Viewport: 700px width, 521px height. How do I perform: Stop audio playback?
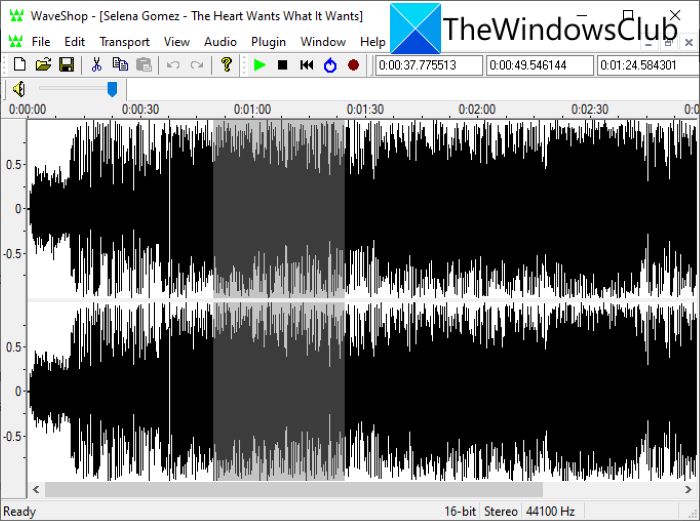coord(283,65)
